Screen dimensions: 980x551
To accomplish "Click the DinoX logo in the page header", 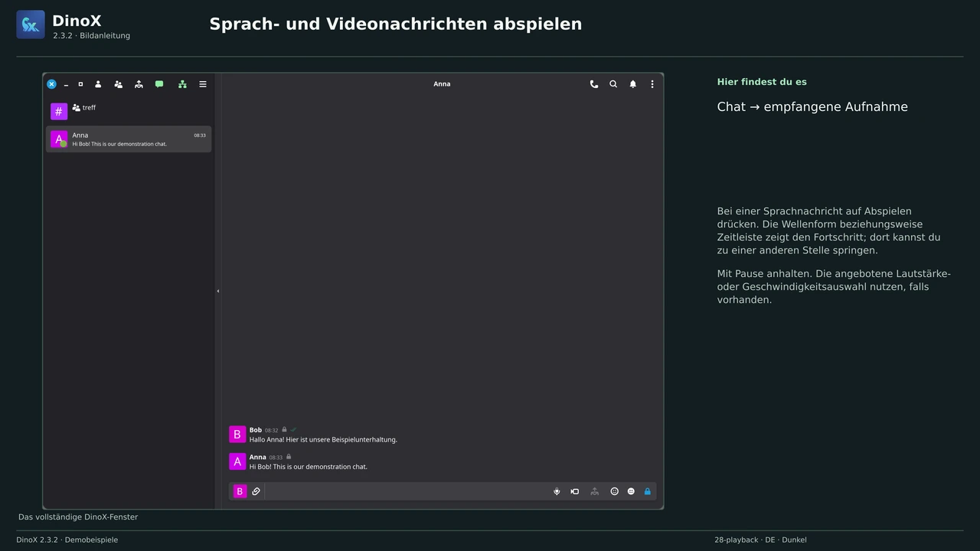I will coord(31,24).
